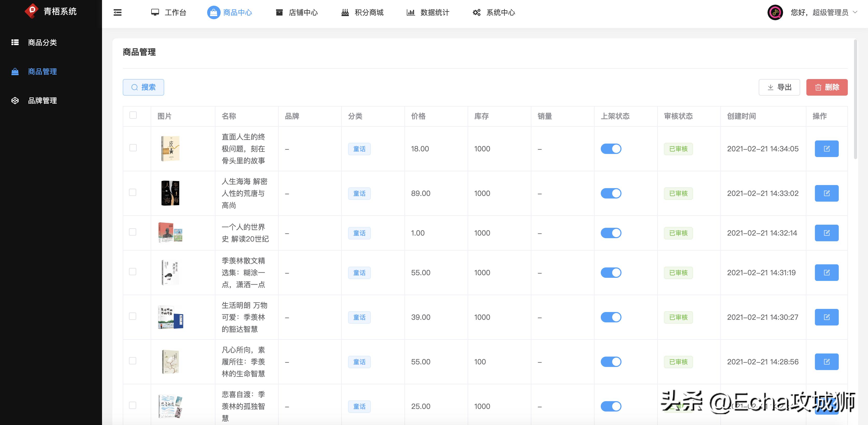Export data with the 导出 button
868x425 pixels.
[x=779, y=87]
